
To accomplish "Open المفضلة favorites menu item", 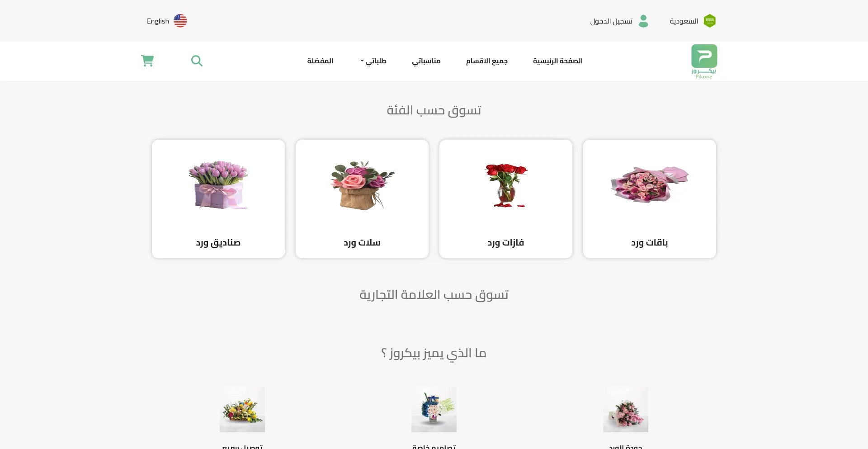I will (320, 61).
